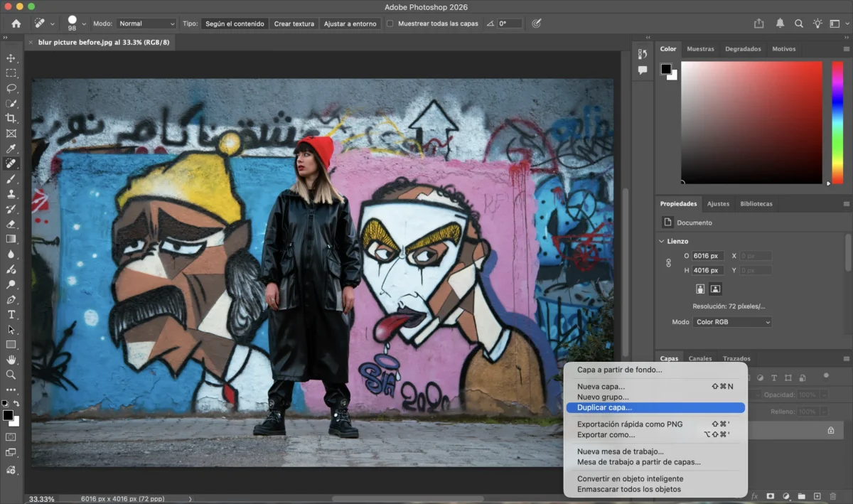The width and height of the screenshot is (853, 504).
Task: Click the add layer mask icon
Action: 770,495
